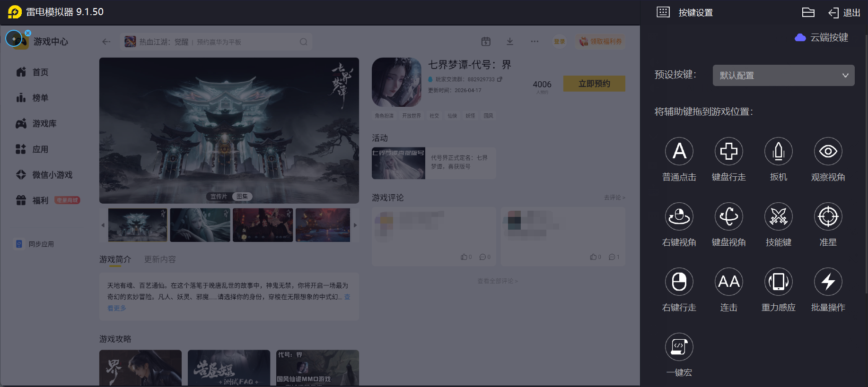Screen dimensions: 868x387
Task: Show previous screenshot thumbnails arrow
Action: click(103, 225)
